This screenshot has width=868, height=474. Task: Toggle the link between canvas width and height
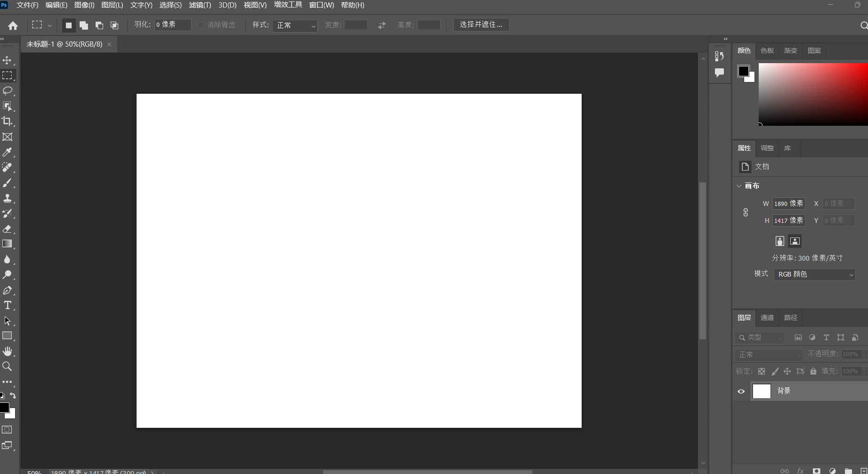click(745, 212)
